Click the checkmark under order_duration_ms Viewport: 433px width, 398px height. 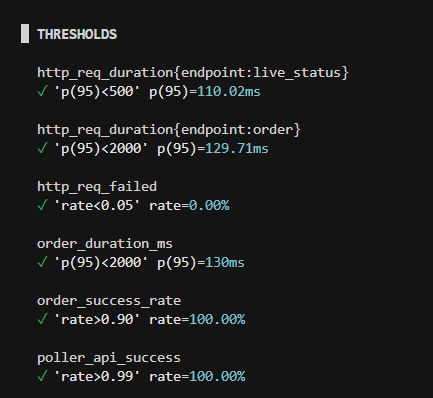coord(42,262)
